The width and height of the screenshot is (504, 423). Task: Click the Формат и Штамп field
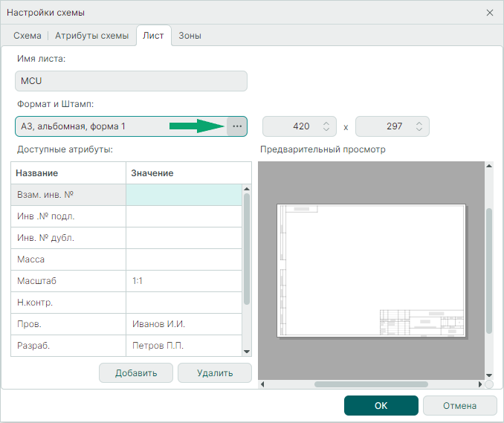tap(119, 126)
